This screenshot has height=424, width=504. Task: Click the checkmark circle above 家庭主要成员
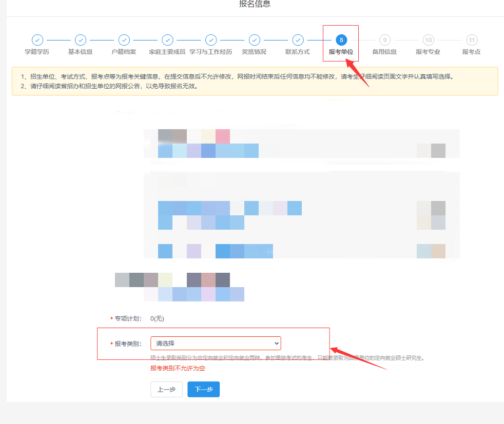[167, 40]
